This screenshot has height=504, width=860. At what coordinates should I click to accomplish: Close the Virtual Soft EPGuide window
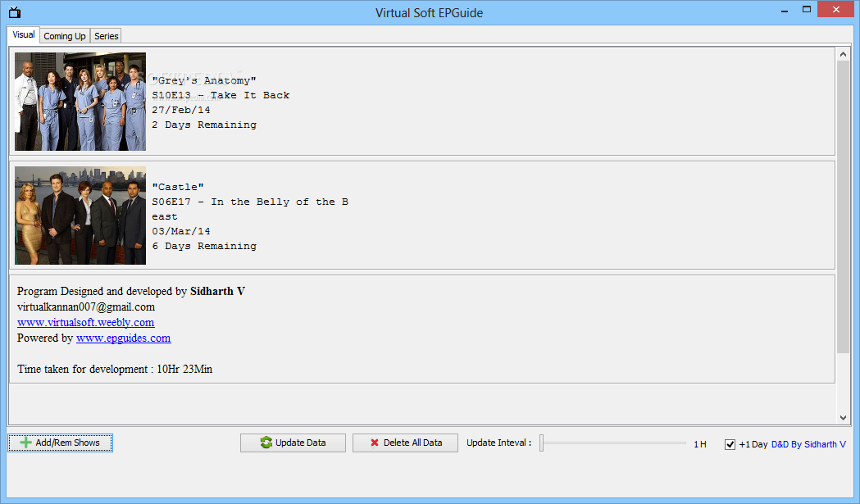pos(836,9)
